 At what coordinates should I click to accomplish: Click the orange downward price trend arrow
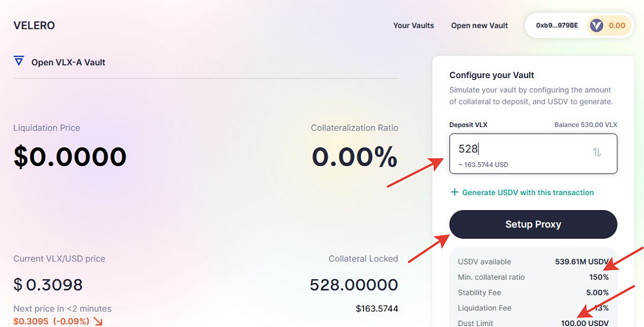click(98, 321)
